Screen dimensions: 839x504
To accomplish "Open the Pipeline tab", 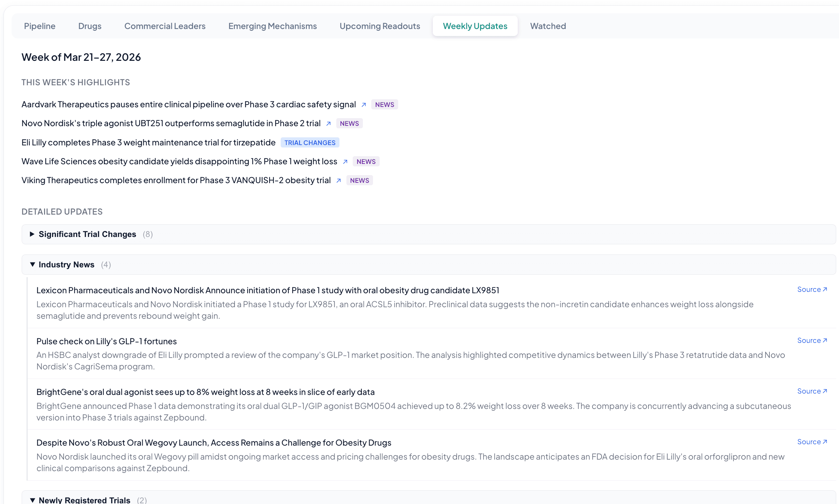I will click(40, 26).
